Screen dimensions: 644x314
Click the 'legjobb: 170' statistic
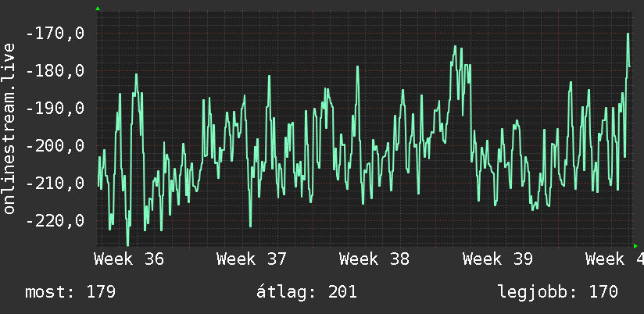[x=558, y=292]
